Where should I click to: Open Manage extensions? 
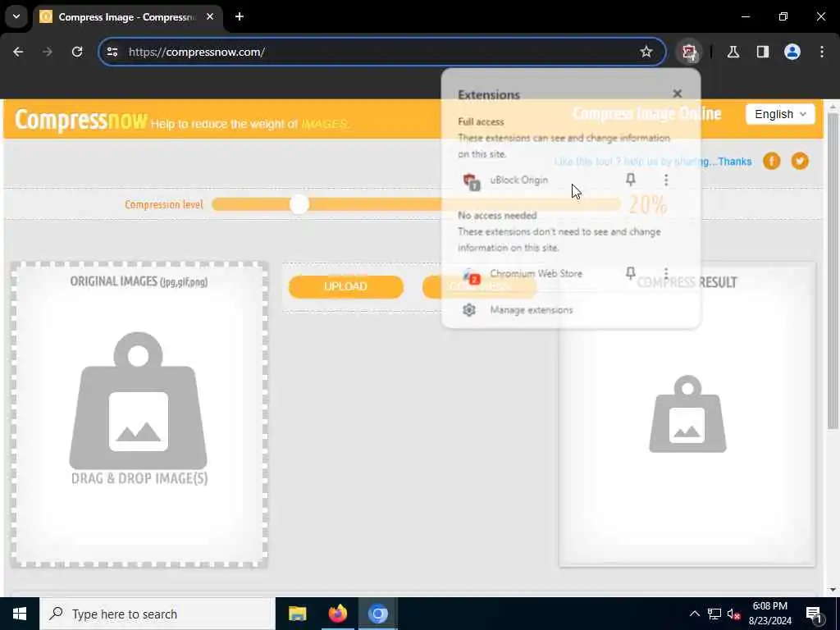(531, 309)
